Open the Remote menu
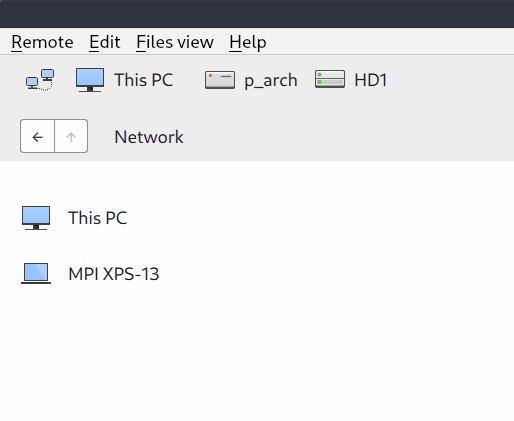 coord(42,42)
